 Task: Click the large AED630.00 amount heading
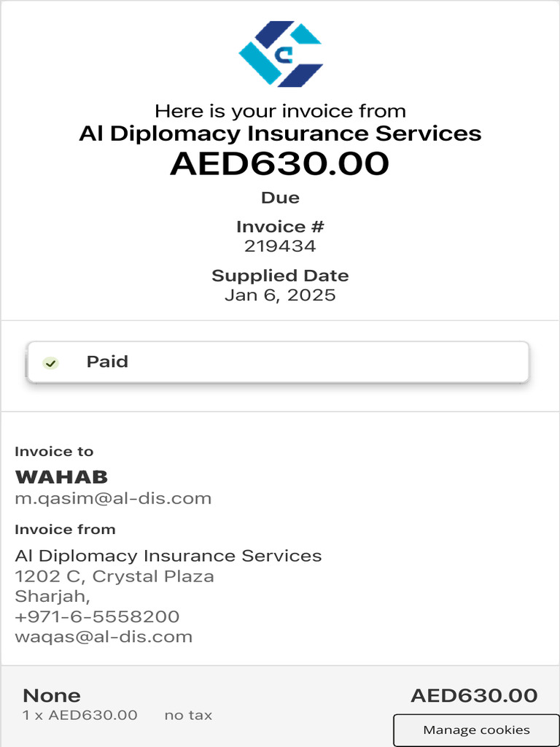coord(280,164)
